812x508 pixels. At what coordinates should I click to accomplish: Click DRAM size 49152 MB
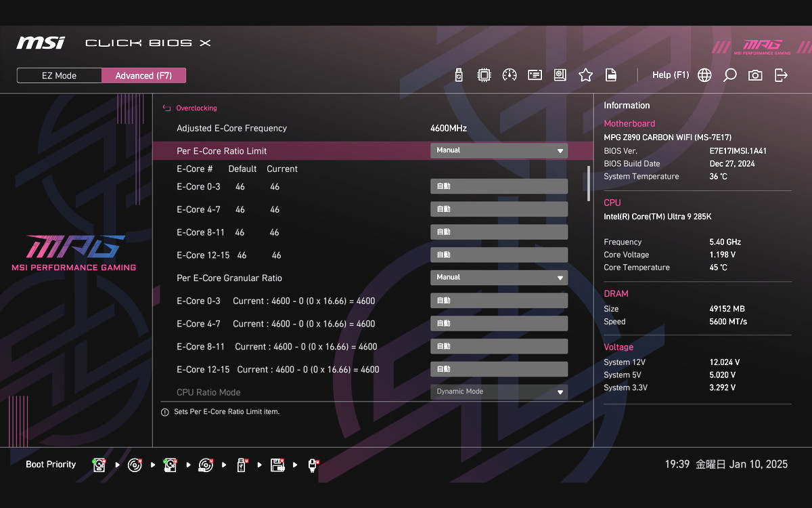tap(727, 309)
